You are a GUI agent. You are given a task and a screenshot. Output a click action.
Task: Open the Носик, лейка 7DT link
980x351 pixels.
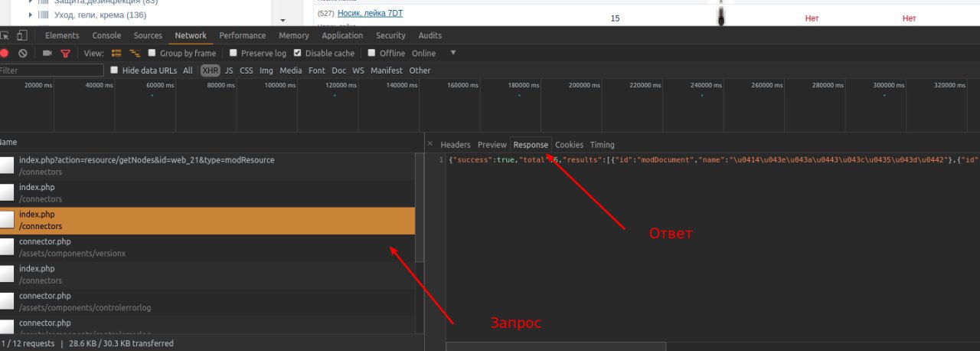371,14
